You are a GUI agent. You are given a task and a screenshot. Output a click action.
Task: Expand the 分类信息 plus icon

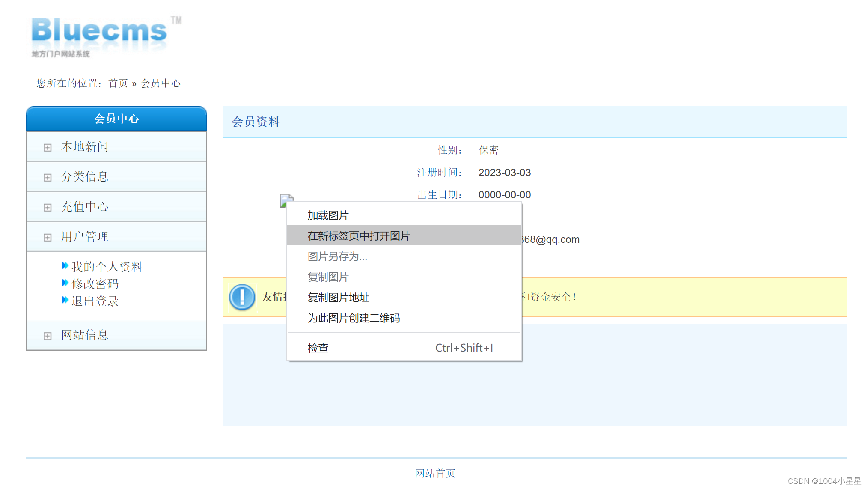pyautogui.click(x=48, y=177)
